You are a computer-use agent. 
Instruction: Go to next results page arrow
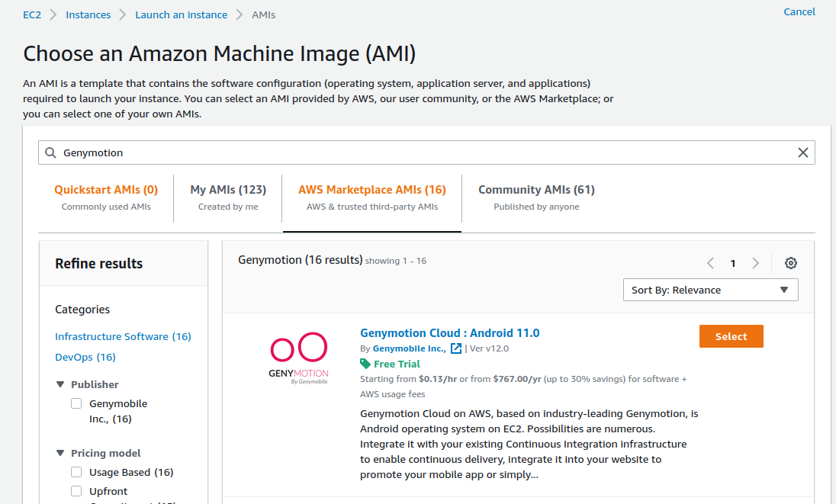pyautogui.click(x=755, y=263)
